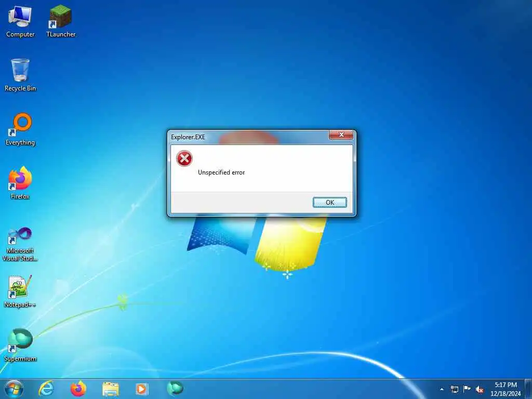Open Windows Explorer folder in taskbar
The width and height of the screenshot is (532, 399).
pos(111,389)
